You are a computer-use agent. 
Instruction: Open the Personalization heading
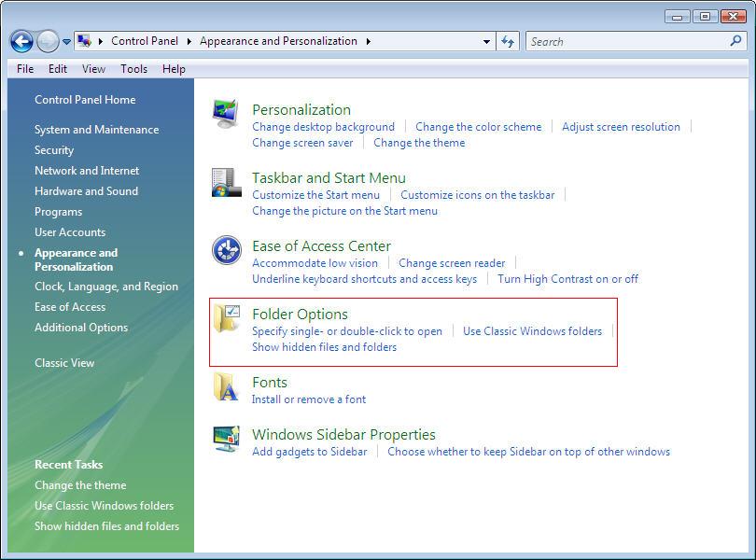pyautogui.click(x=301, y=110)
